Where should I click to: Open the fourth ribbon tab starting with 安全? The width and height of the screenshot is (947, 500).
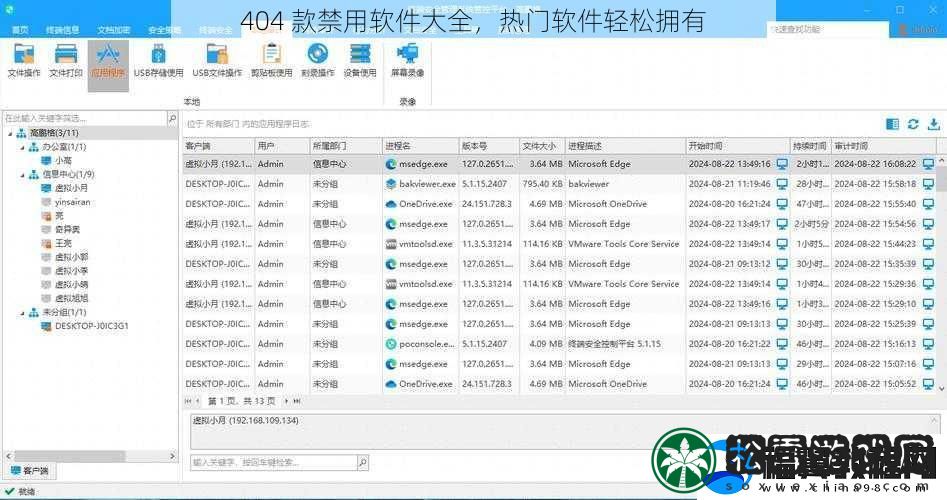164,30
